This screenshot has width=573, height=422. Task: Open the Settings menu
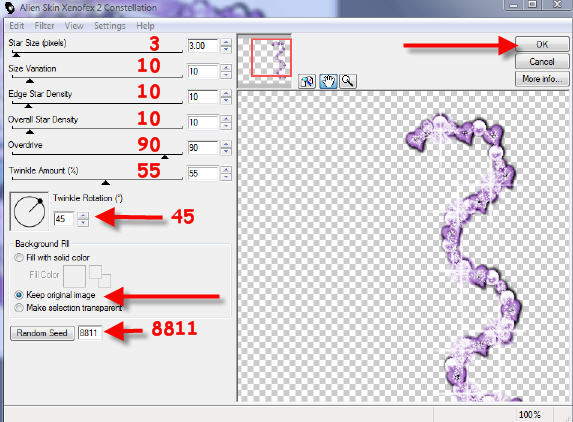pyautogui.click(x=110, y=26)
